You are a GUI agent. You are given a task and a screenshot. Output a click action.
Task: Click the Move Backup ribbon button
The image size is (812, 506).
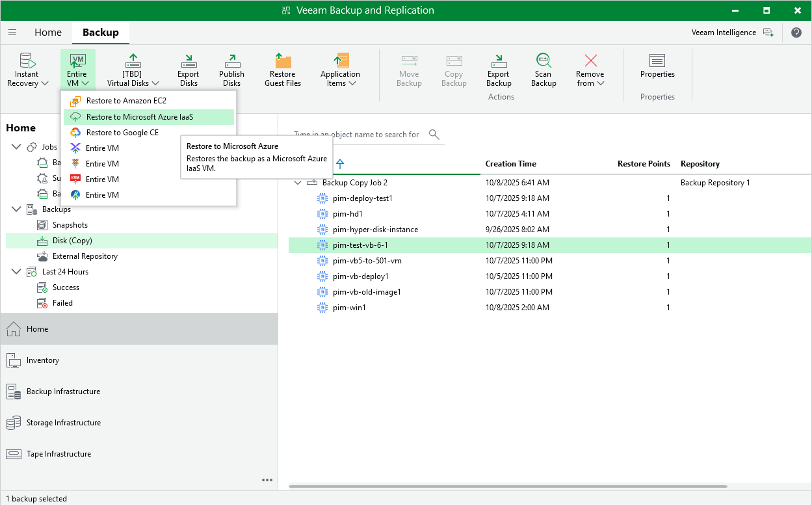pyautogui.click(x=409, y=71)
